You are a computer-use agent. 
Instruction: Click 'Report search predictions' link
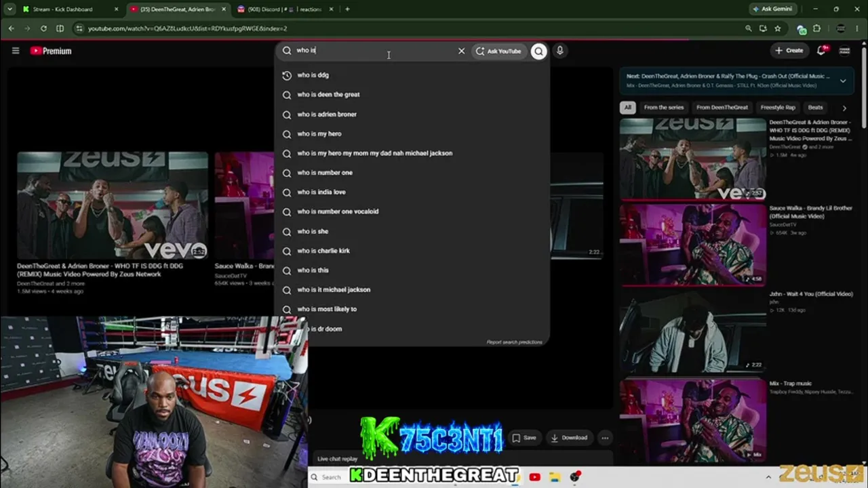[x=514, y=342]
